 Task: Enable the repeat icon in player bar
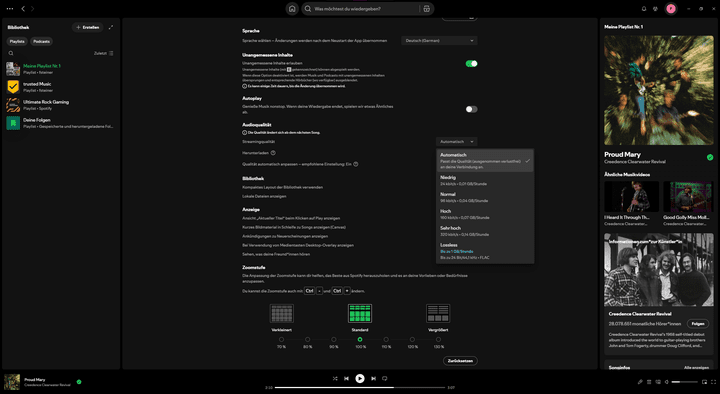[385, 378]
